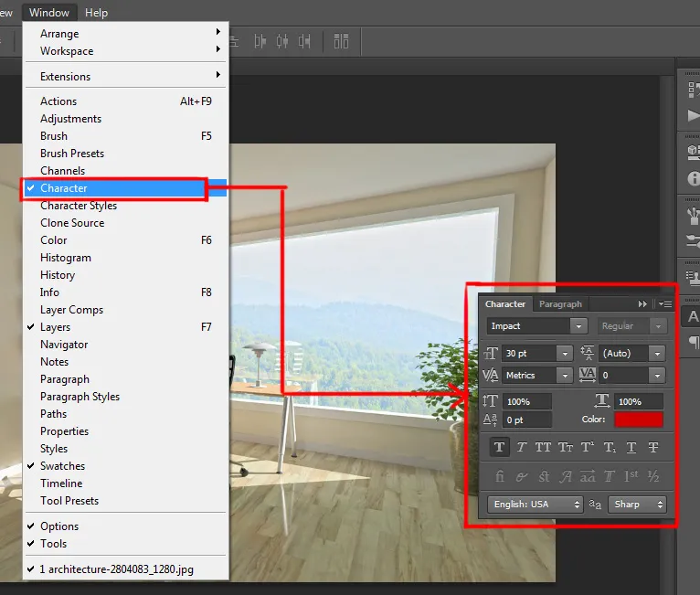Uncheck Layers in Window menu
Image resolution: width=700 pixels, height=595 pixels.
click(126, 327)
